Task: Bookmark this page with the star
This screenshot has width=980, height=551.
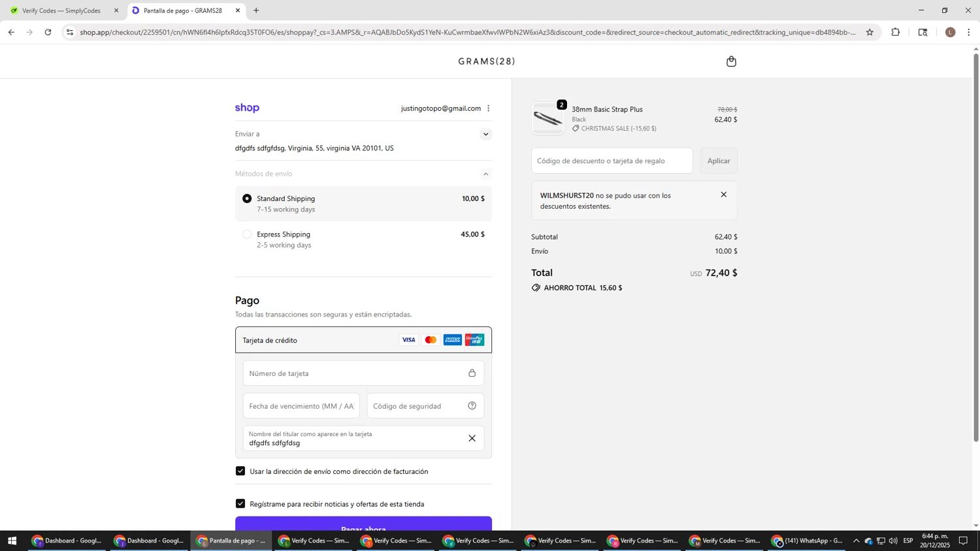Action: click(870, 32)
